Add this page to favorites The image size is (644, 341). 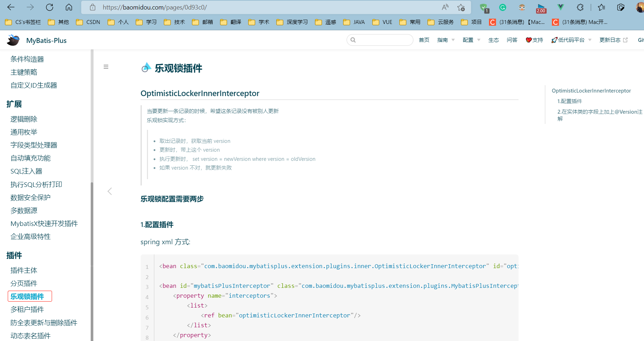461,7
